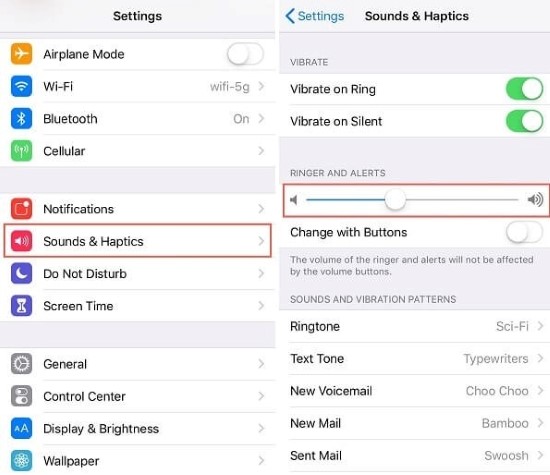Turn off Vibrate on Ring switch
Viewport: 550px width, 475px height.
click(524, 89)
